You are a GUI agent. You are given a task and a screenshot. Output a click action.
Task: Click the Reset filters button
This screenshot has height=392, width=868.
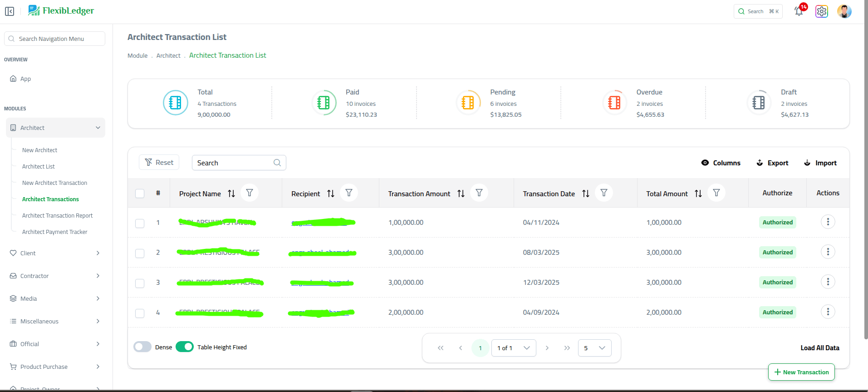pos(159,163)
